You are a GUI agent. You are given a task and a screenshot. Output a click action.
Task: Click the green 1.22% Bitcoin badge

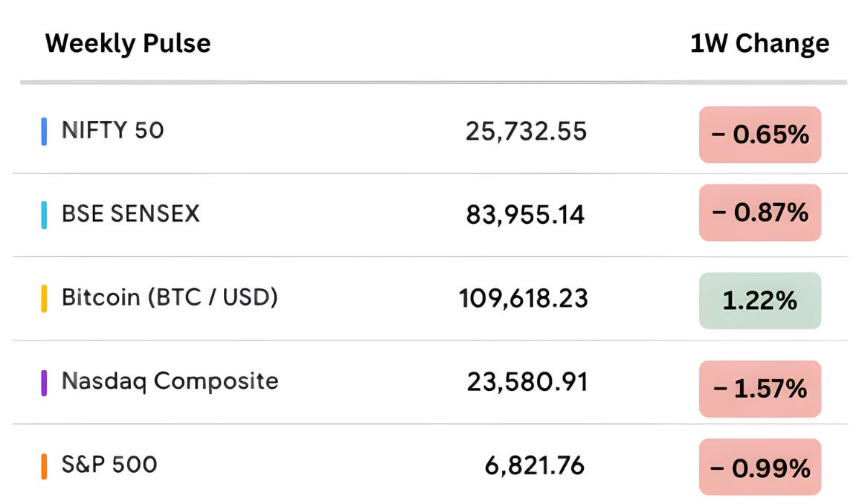pyautogui.click(x=760, y=300)
